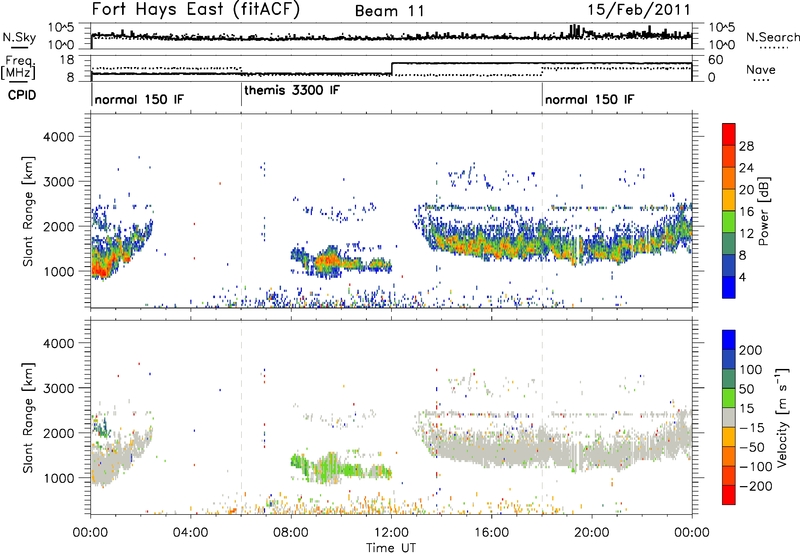Screen dimensions: 800x554
Task: Click the 'CPID' row label
Action: tap(22, 95)
